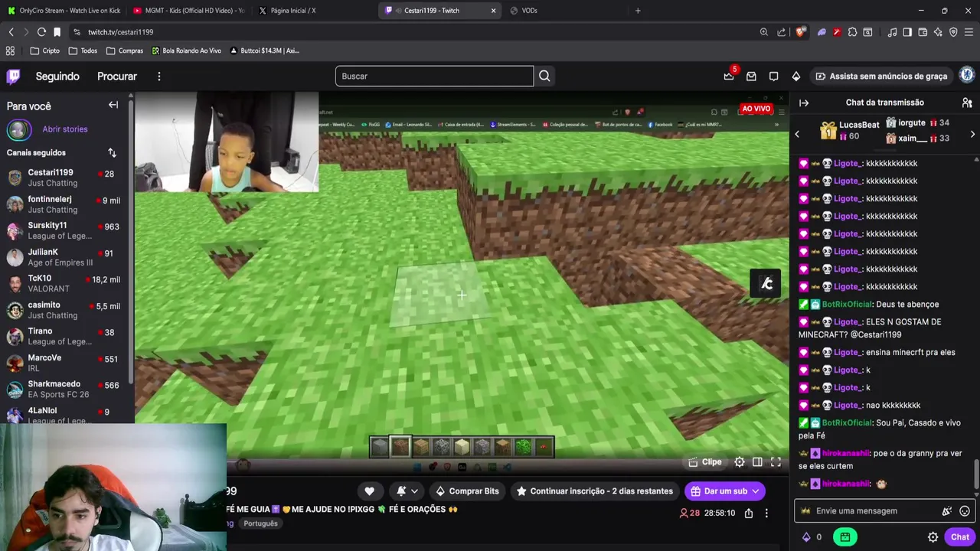Open chat settings gear icon
This screenshot has width=980, height=551.
tap(933, 537)
